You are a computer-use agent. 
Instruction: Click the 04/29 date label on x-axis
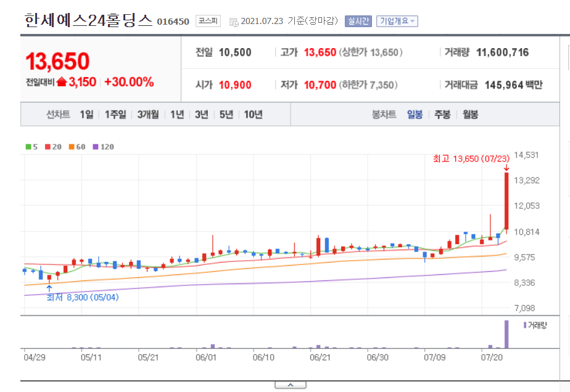coord(35,357)
